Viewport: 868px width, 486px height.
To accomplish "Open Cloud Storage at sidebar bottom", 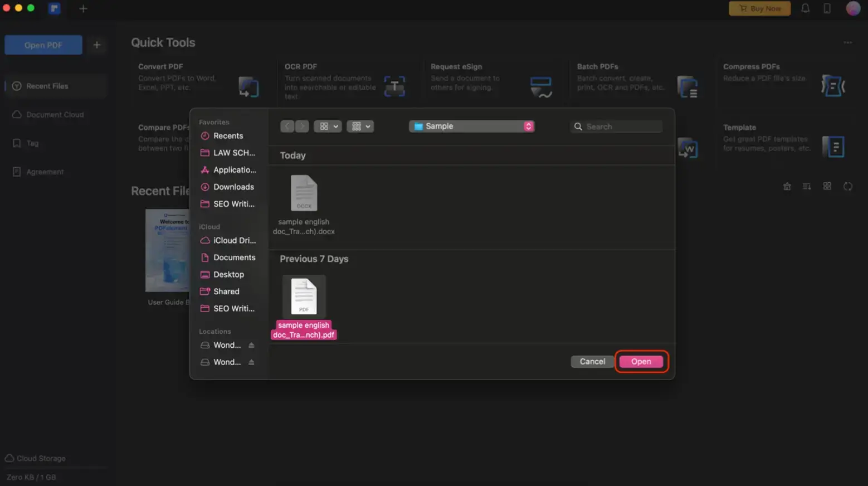I will pyautogui.click(x=39, y=458).
